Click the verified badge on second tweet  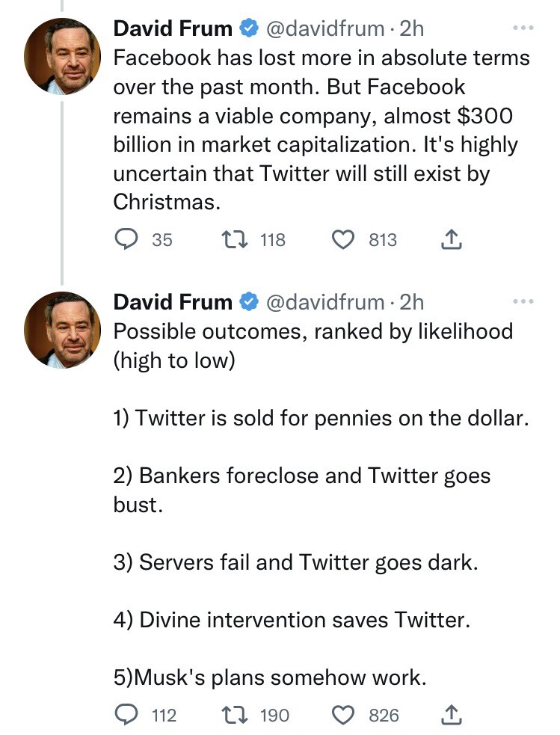(x=247, y=302)
